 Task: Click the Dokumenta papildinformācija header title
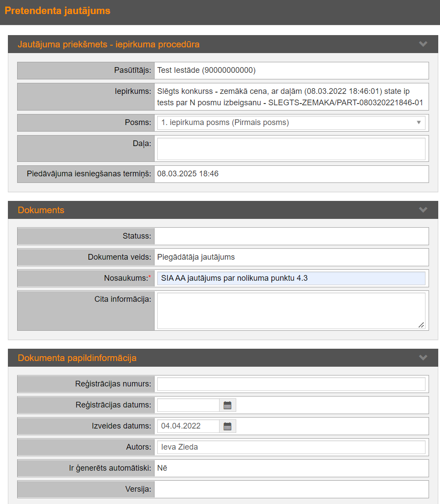pos(77,358)
